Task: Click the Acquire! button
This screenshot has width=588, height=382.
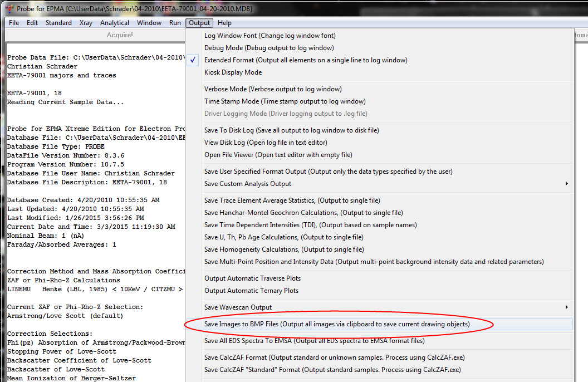Action: 120,35
